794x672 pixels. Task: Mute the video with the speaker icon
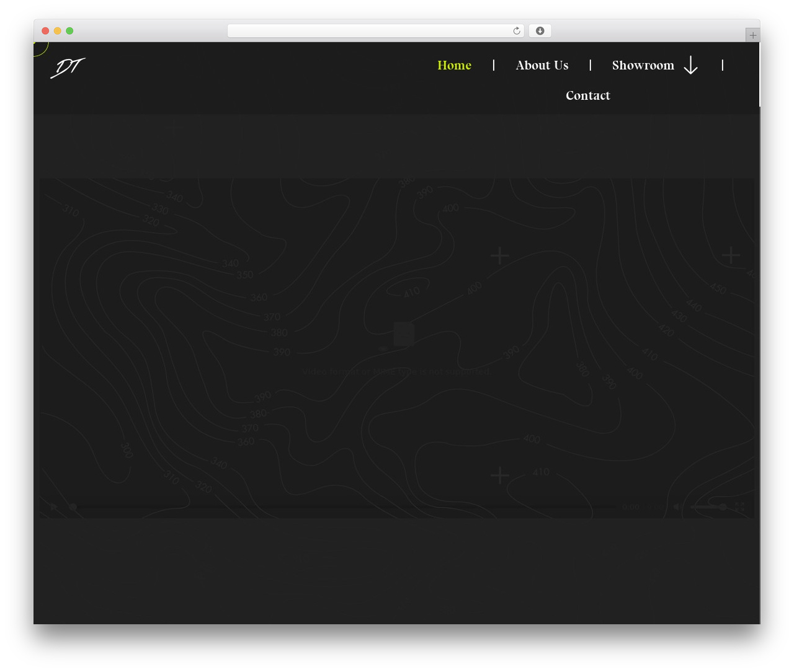click(677, 506)
